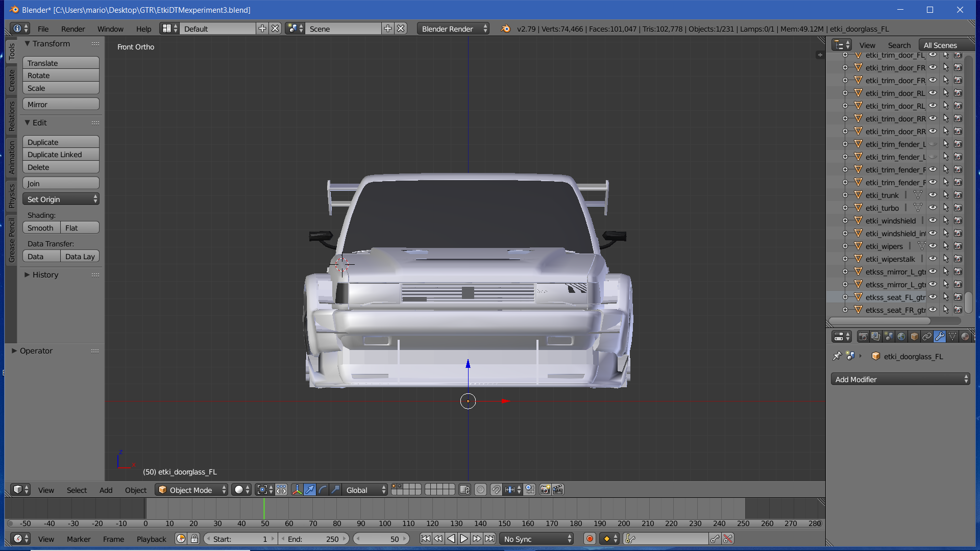The image size is (980, 551).
Task: Toggle proportional editing circle icon
Action: click(x=480, y=490)
